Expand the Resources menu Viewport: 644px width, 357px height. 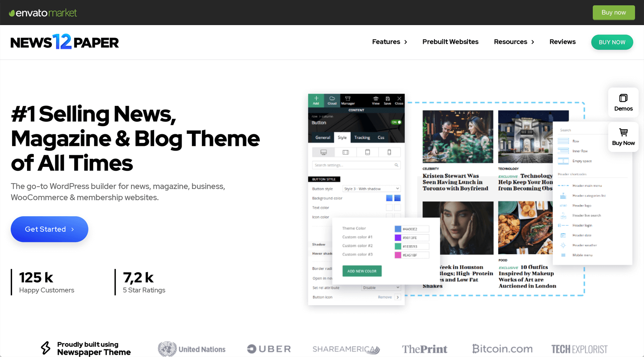click(514, 42)
